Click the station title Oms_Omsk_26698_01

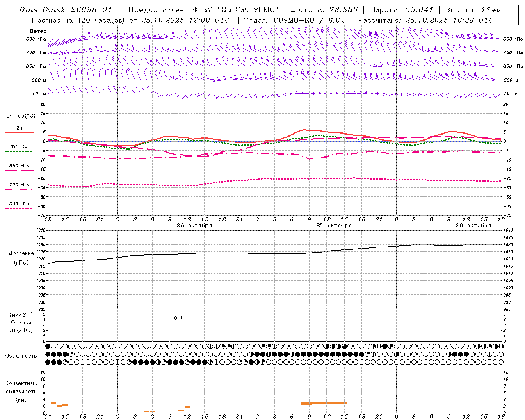(66, 10)
